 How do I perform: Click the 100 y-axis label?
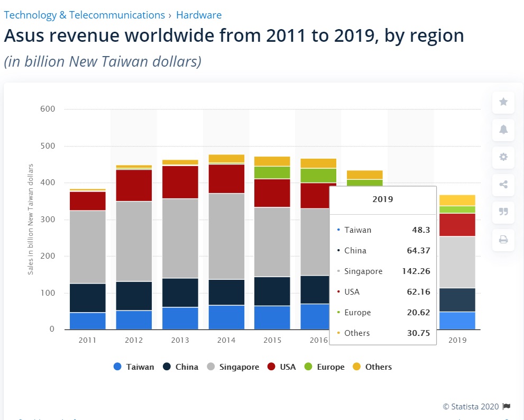pyautogui.click(x=48, y=293)
